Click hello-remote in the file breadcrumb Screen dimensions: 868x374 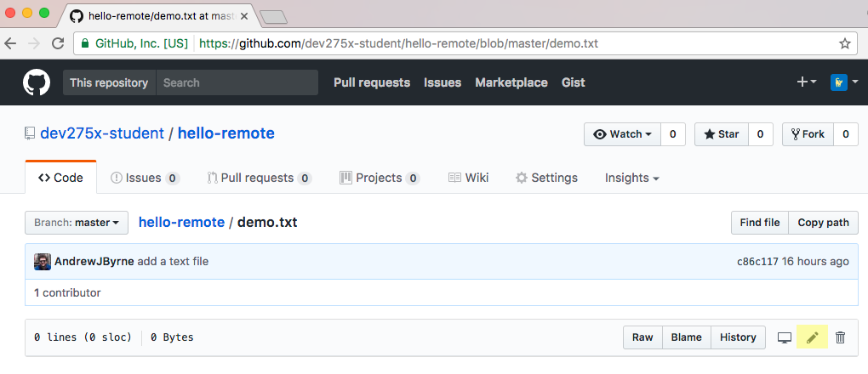[x=181, y=223]
